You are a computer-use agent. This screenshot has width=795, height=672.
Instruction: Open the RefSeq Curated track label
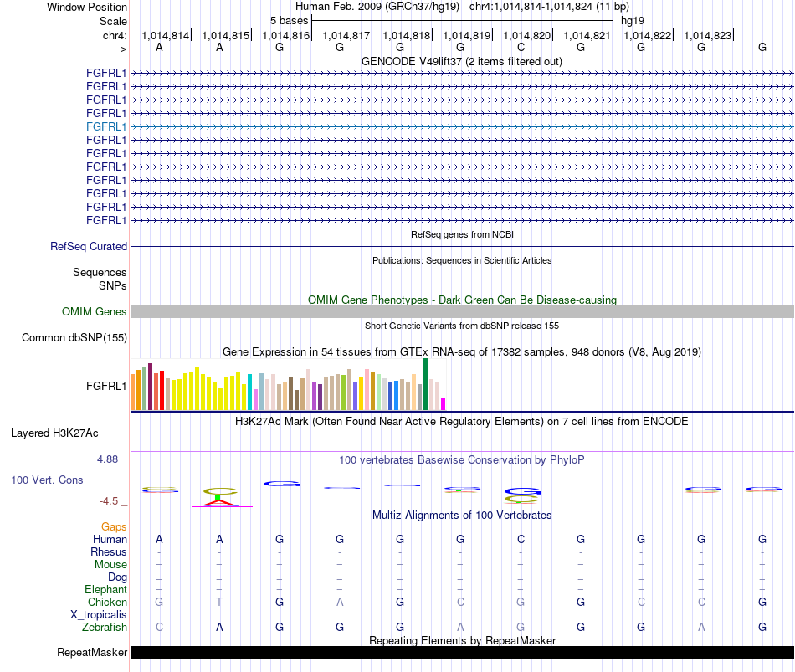(x=89, y=247)
